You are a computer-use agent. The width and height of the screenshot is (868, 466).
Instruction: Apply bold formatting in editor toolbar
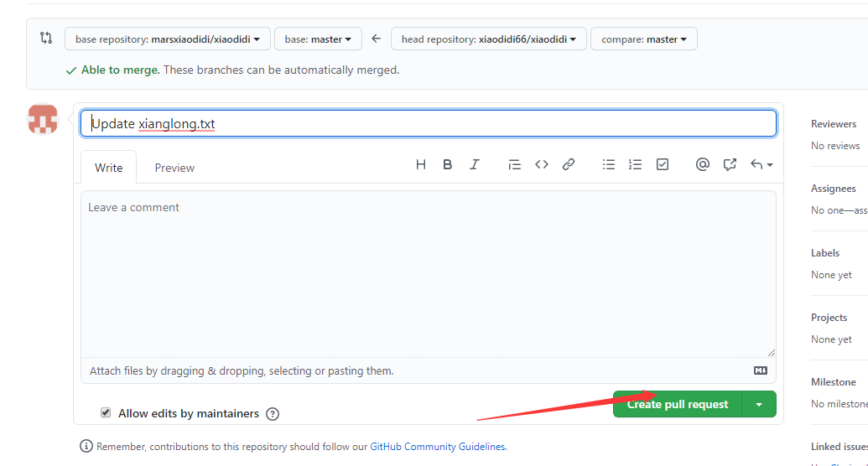coord(448,164)
